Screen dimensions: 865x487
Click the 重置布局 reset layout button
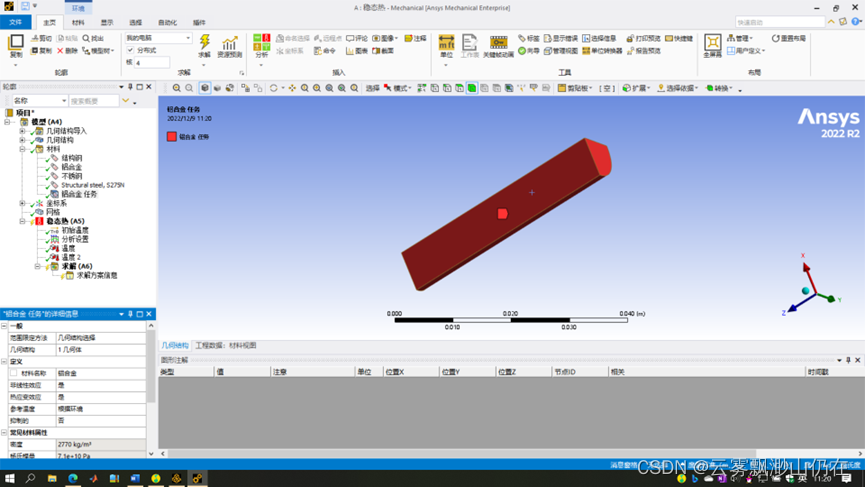point(789,39)
